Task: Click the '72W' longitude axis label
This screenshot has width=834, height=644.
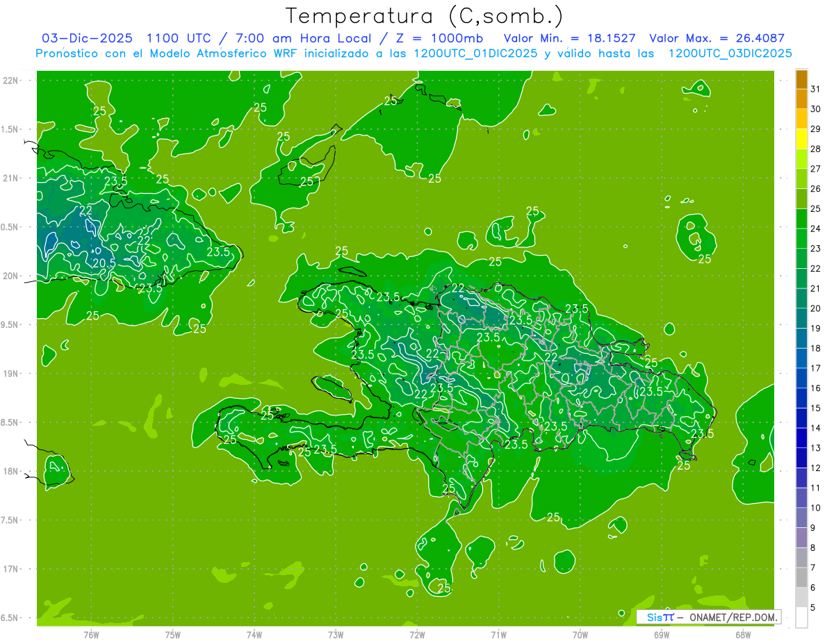Action: pos(417,634)
